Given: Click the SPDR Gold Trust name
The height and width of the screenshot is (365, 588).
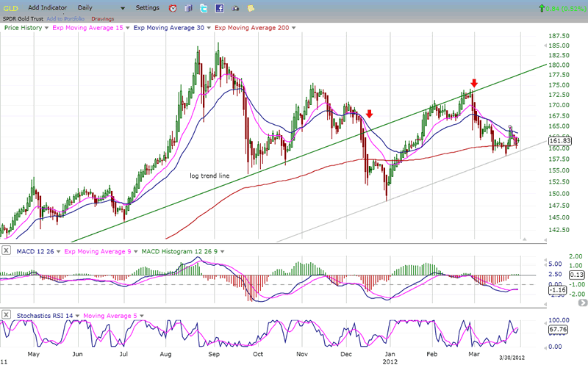Looking at the screenshot, I should point(24,19).
